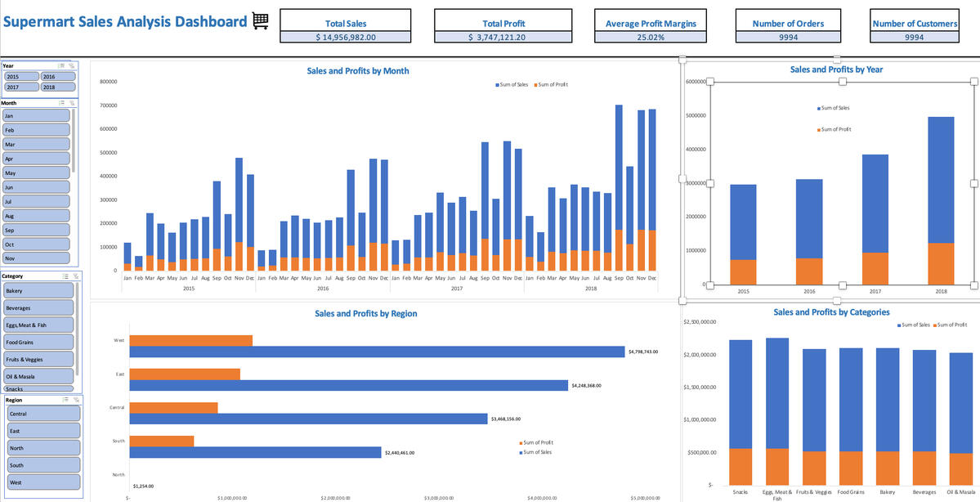This screenshot has height=502, width=980.
Task: Click the Month slicer scrollbar
Action: point(74,139)
